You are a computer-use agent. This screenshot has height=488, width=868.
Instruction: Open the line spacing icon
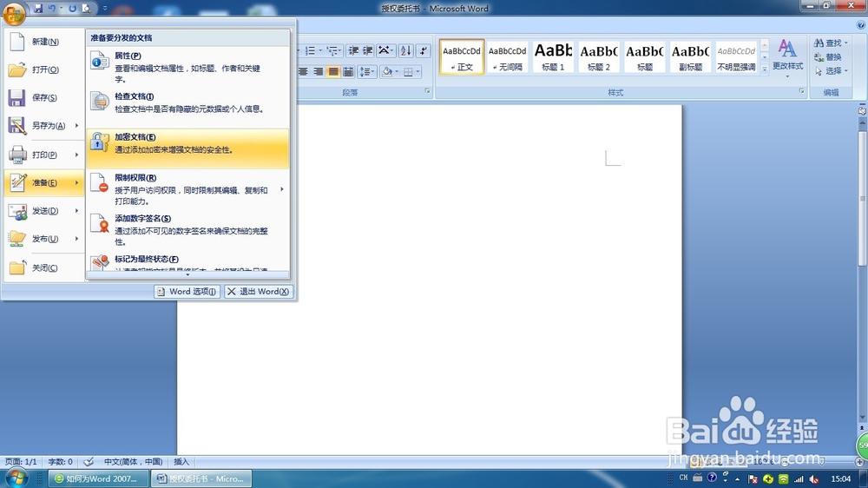click(x=366, y=71)
